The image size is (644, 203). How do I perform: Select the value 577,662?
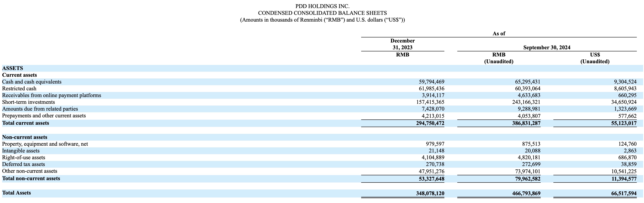pos(627,116)
